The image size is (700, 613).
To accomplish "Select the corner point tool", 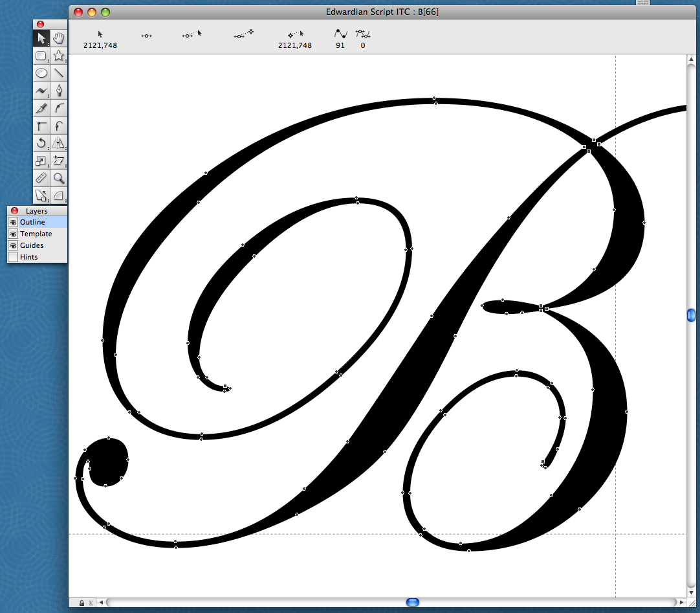I will click(x=41, y=126).
